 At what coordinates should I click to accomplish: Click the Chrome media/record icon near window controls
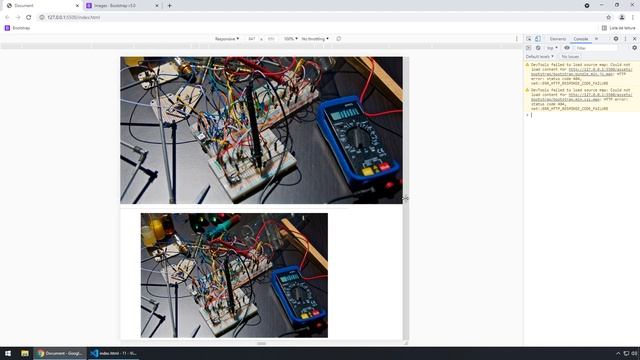587,6
